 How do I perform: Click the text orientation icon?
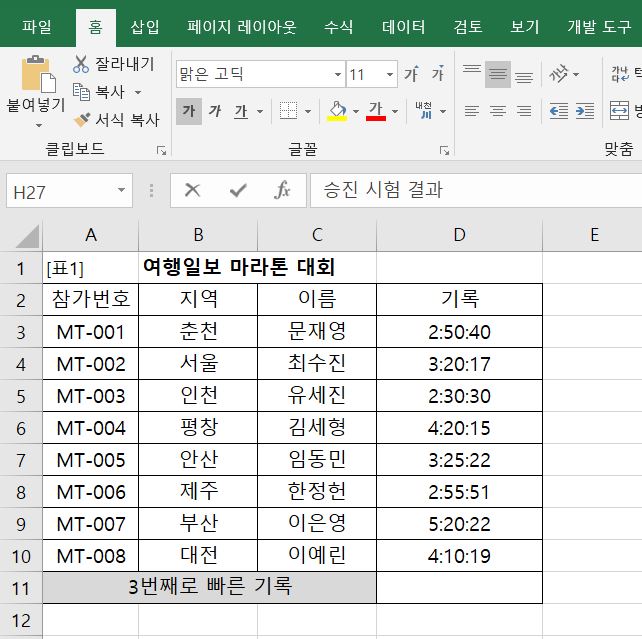coord(558,74)
